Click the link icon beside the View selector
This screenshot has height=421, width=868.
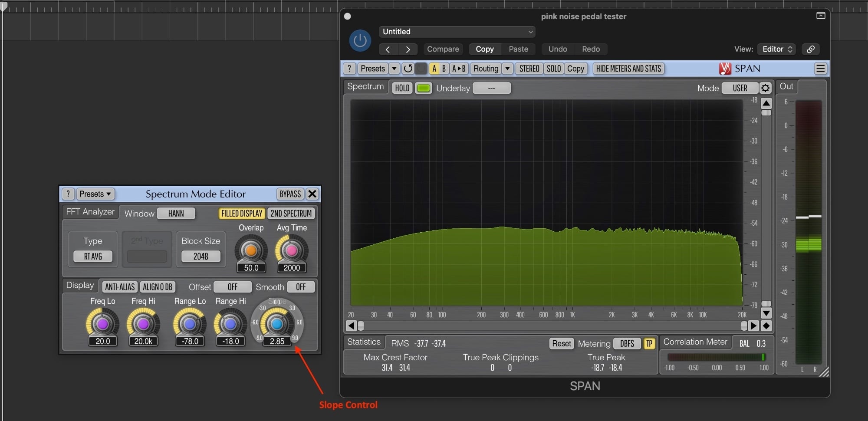click(x=810, y=49)
